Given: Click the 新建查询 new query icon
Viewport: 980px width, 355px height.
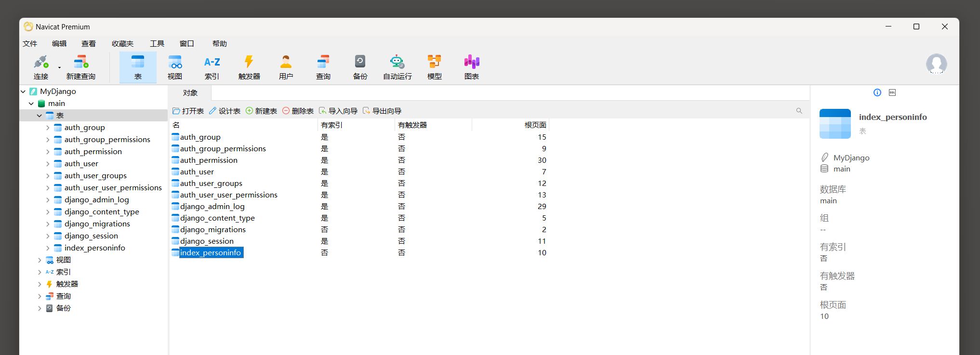Looking at the screenshot, I should pyautogui.click(x=81, y=67).
